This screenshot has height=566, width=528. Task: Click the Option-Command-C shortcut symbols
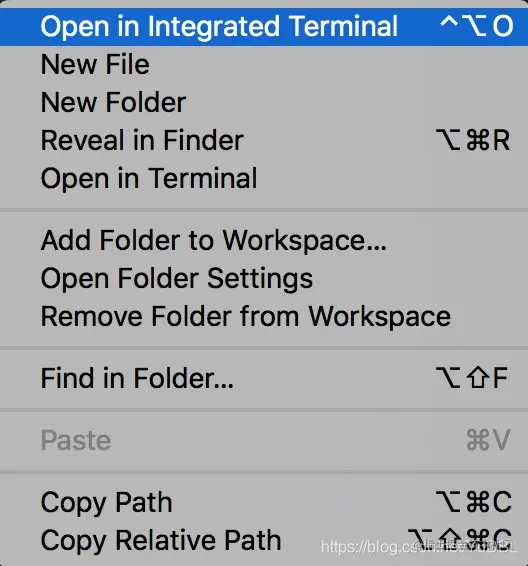coord(474,502)
